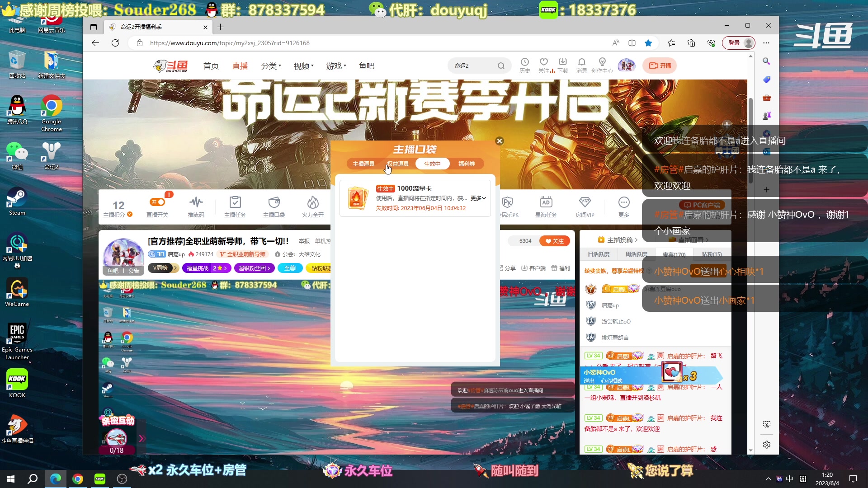The width and height of the screenshot is (868, 488).
Task: Expand the 游戏 dropdown menu
Action: pyautogui.click(x=336, y=66)
